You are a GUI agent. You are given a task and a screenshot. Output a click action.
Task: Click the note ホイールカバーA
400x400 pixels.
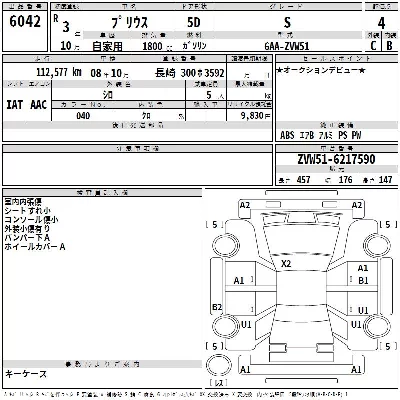click(35, 247)
